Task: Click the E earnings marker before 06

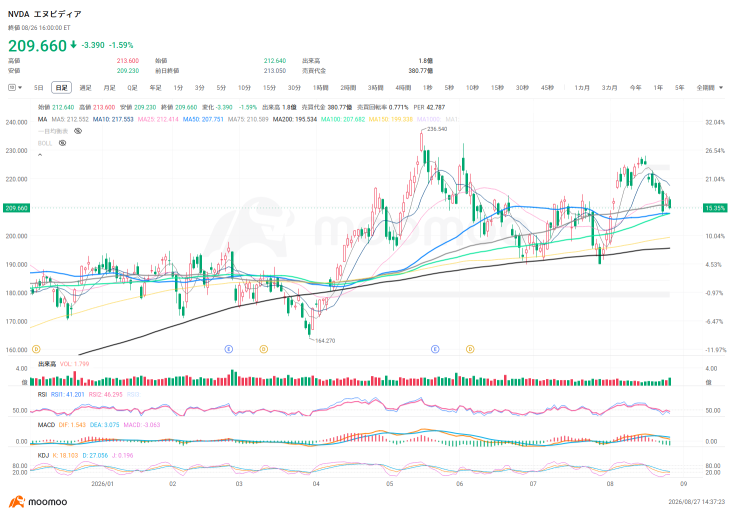Action: click(x=435, y=349)
